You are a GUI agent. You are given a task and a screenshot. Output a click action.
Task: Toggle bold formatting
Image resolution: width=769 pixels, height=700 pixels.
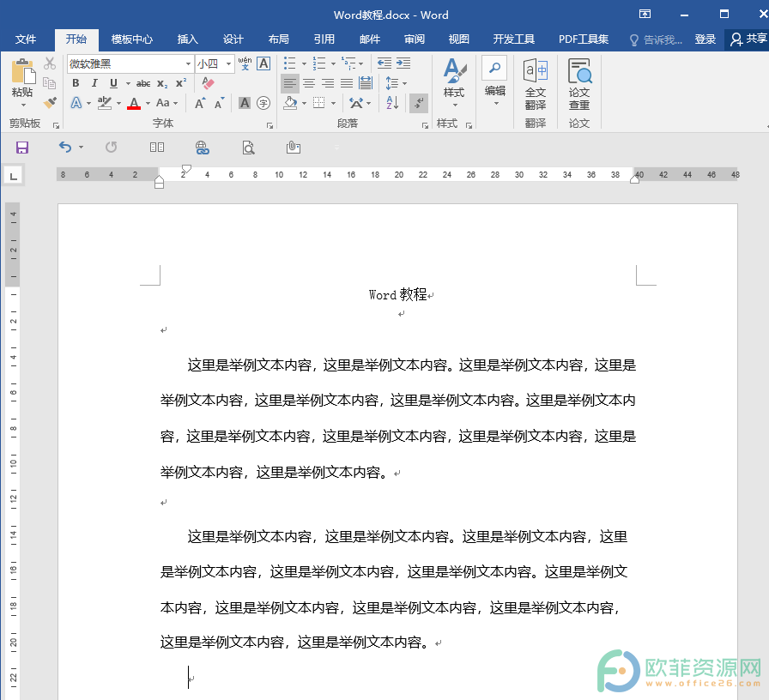[76, 83]
